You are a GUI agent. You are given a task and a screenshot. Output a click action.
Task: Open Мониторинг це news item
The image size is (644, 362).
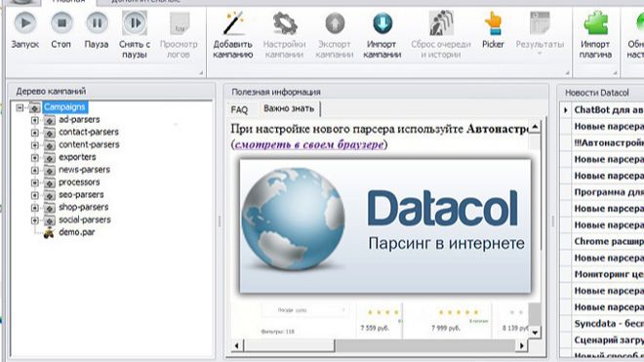coord(609,274)
